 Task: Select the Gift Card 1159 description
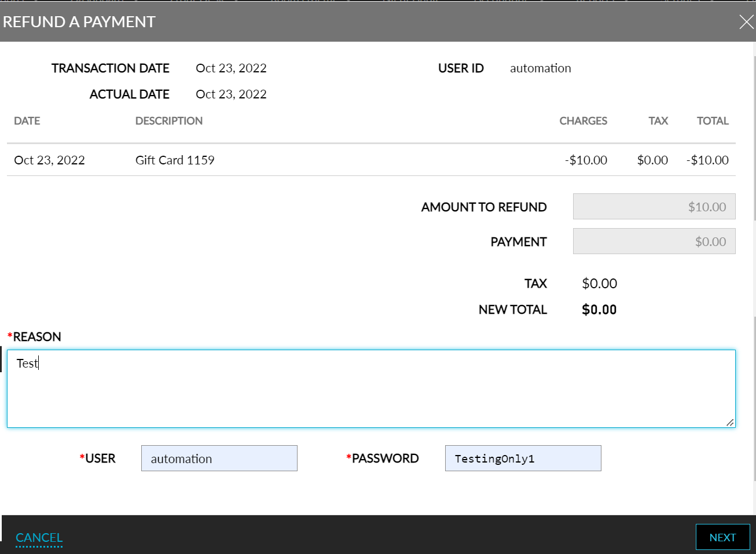click(175, 160)
